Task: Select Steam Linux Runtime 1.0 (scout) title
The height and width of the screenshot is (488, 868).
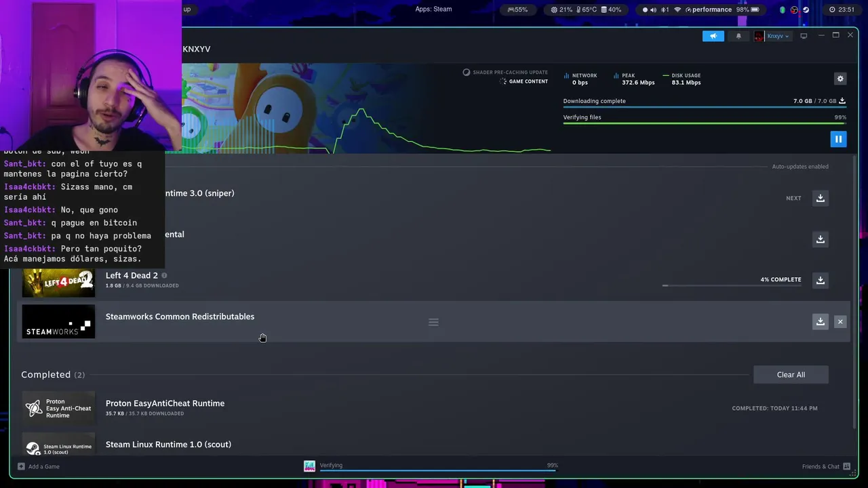Action: (168, 445)
